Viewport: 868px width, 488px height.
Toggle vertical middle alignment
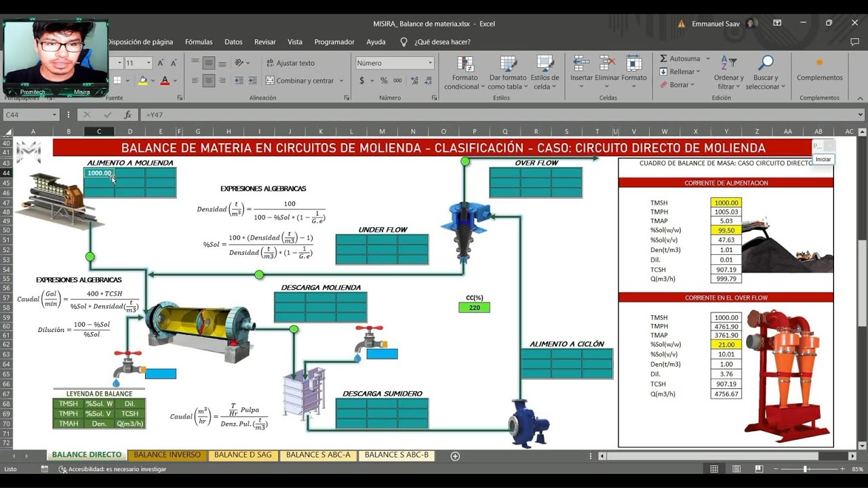209,63
